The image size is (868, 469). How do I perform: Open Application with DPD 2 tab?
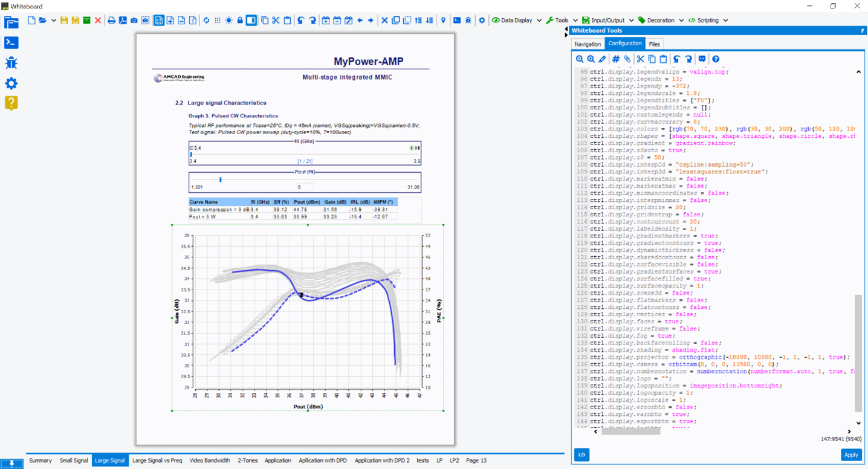tap(382, 461)
